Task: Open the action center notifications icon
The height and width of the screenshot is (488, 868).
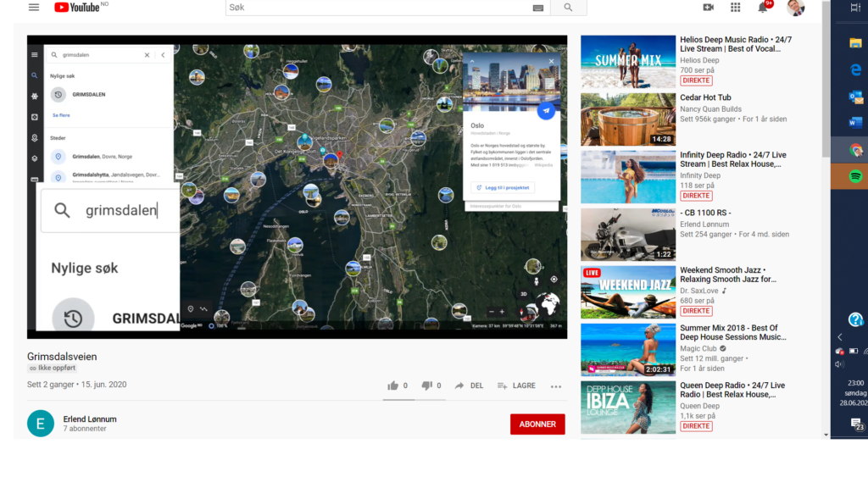Action: pos(856,424)
